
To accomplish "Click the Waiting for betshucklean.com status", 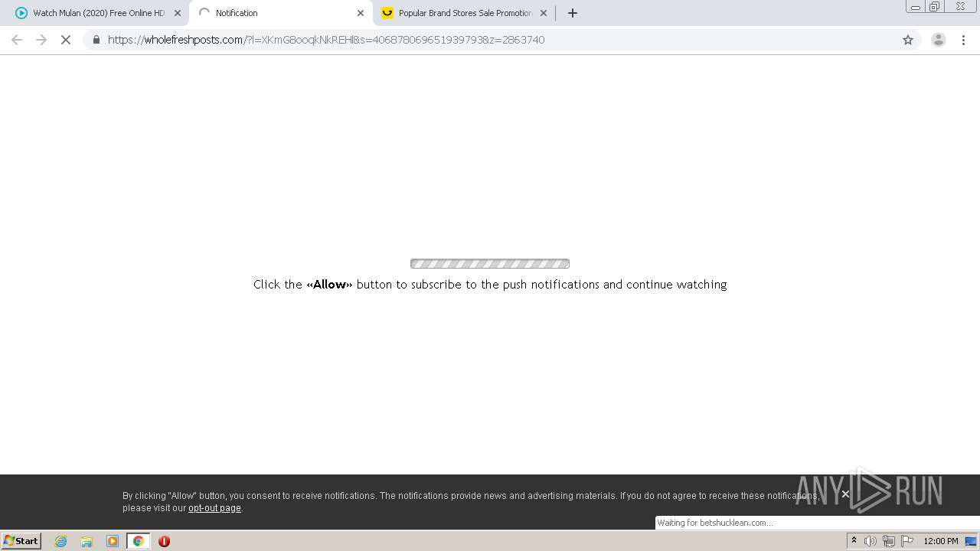I will tap(715, 523).
